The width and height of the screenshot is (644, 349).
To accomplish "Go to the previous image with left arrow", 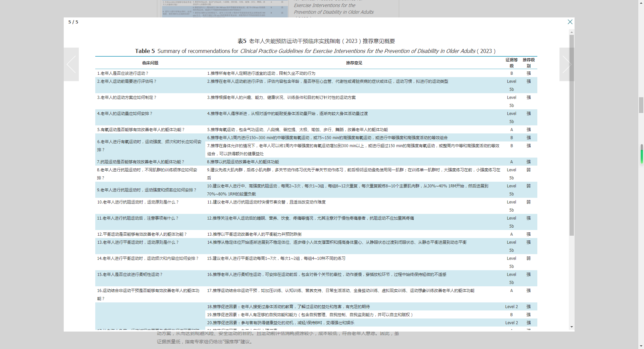I will (x=71, y=64).
